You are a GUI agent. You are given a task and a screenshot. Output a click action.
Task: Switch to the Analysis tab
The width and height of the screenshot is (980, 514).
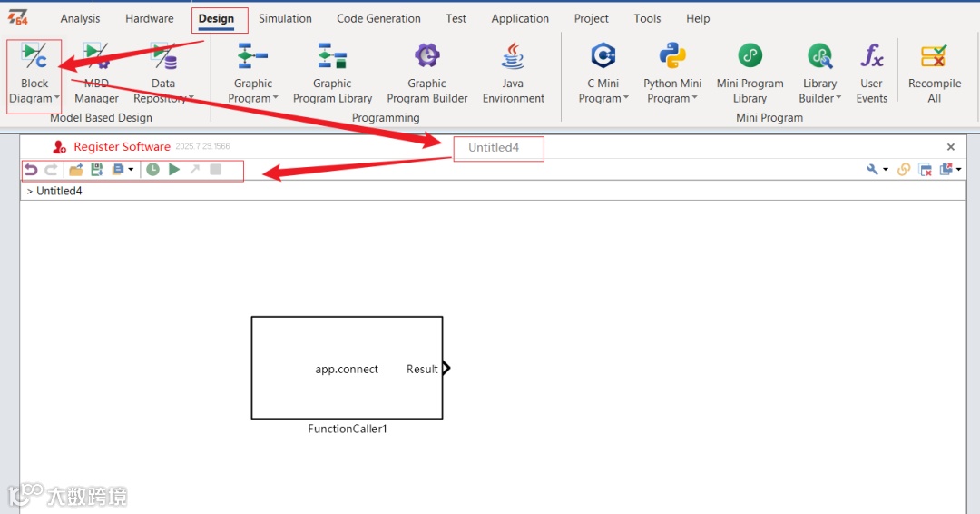point(80,19)
